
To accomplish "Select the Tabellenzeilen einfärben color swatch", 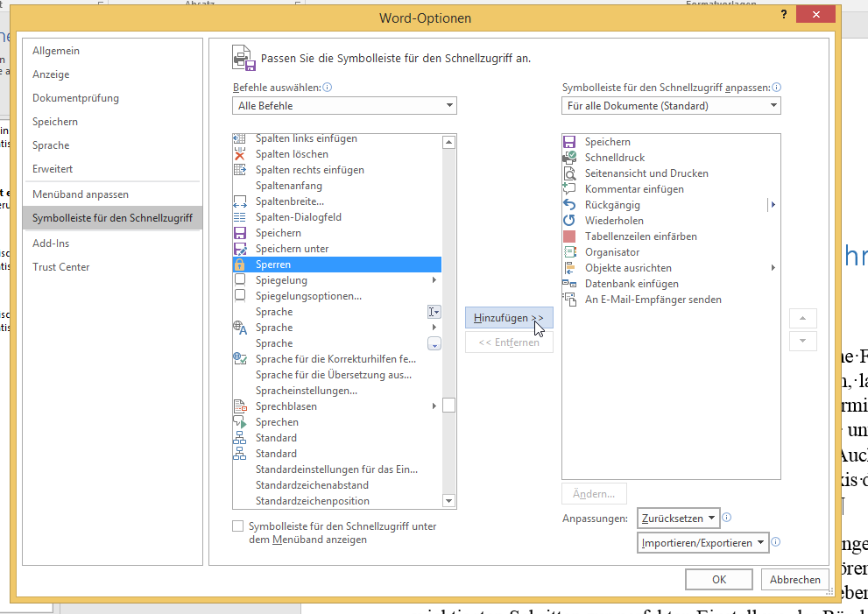I will (569, 236).
